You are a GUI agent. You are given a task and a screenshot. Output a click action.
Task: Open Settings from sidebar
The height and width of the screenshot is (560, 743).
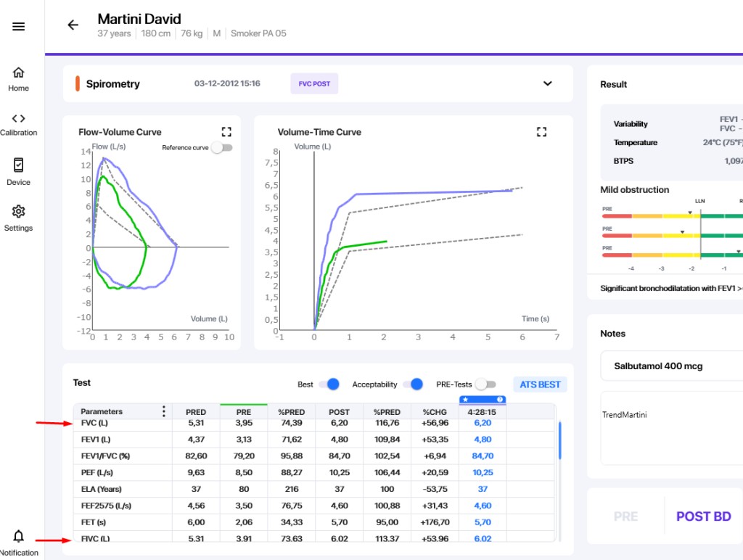[x=19, y=218]
